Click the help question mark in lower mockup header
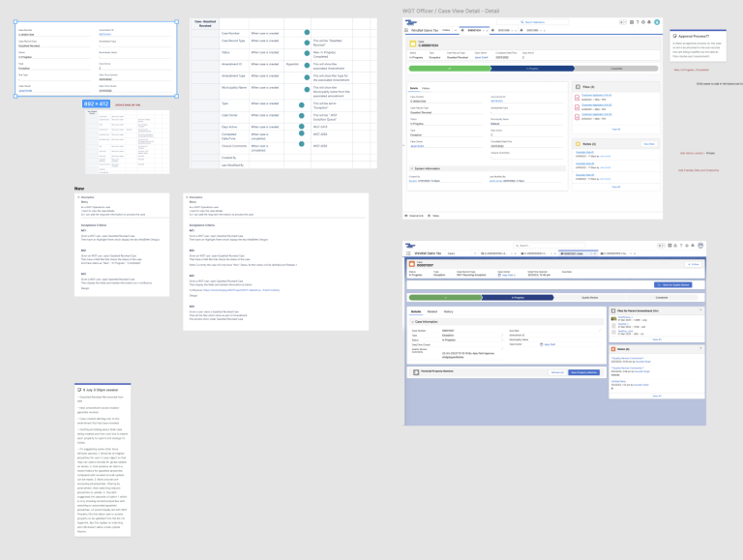Image resolution: width=743 pixels, height=560 pixels. (681, 246)
